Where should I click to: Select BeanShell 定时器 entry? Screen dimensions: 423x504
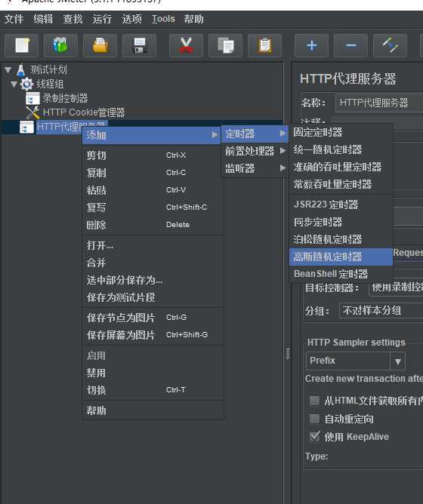coord(341,274)
